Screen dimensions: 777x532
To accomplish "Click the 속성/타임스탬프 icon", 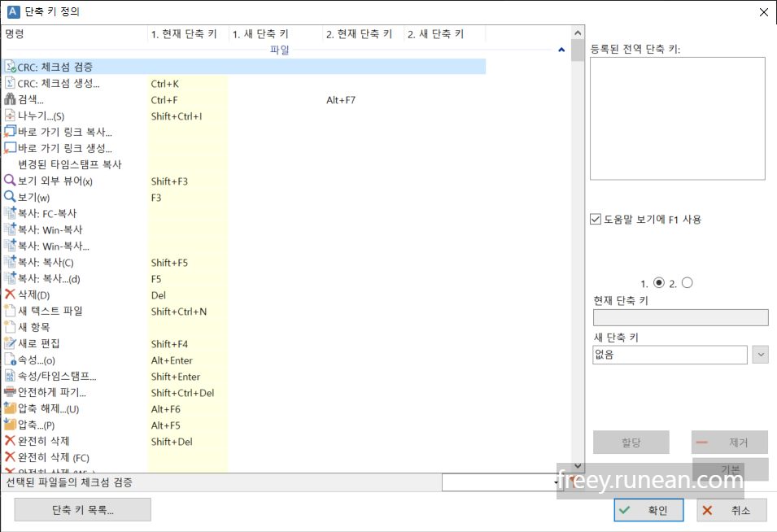I will (10, 376).
